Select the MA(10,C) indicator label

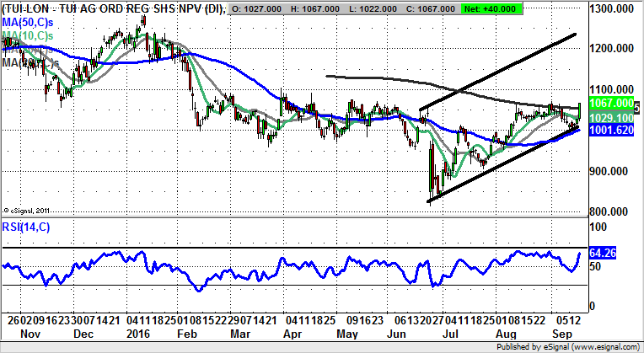click(x=30, y=35)
